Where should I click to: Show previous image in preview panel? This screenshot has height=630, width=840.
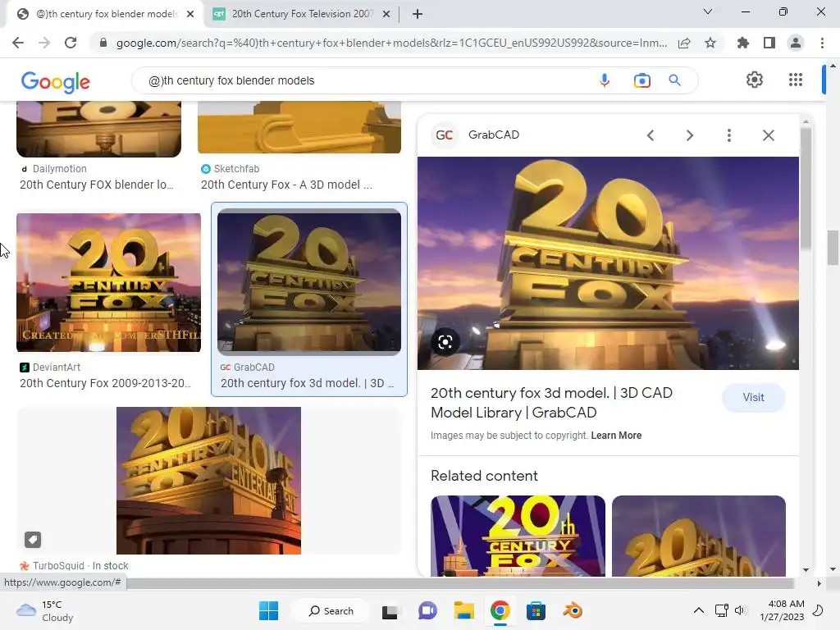[x=651, y=135]
